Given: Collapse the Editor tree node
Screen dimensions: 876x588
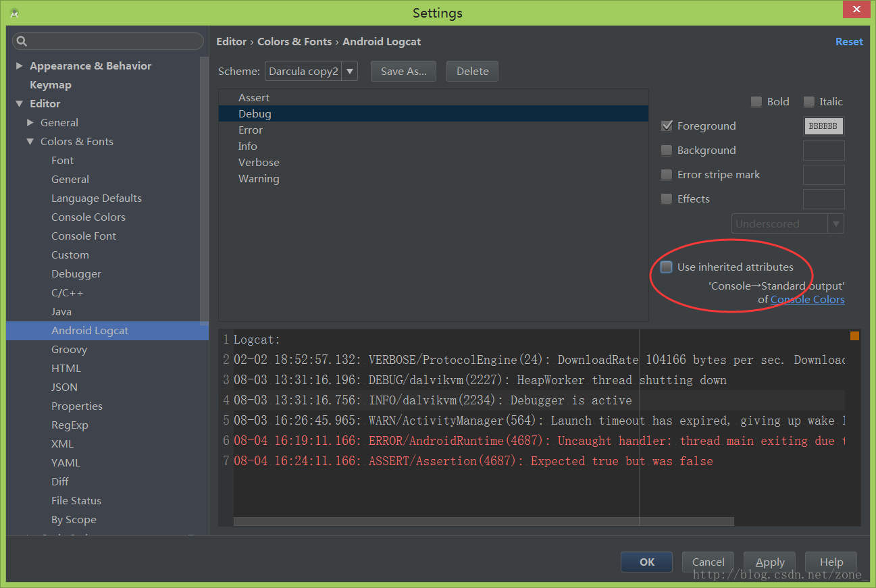Looking at the screenshot, I should click(x=20, y=104).
